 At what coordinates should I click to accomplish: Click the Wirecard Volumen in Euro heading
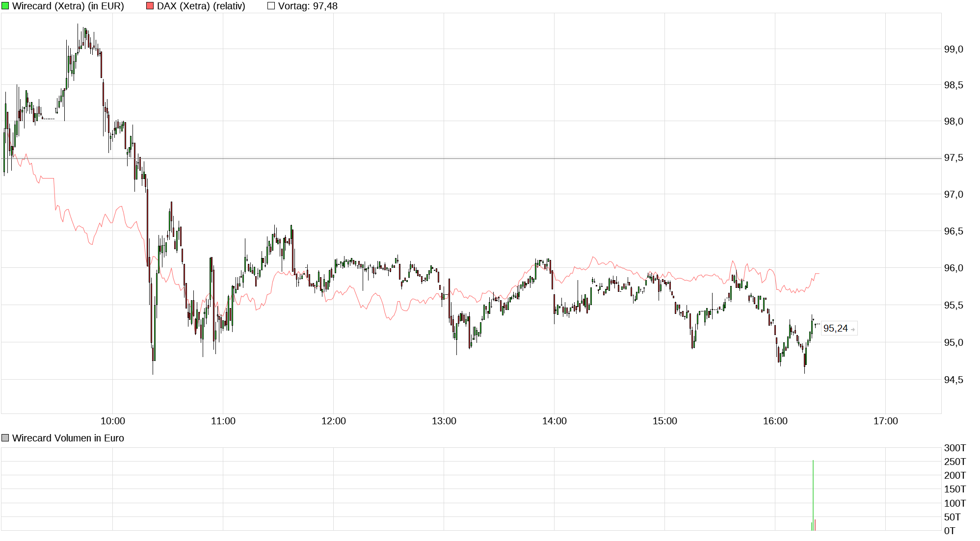coord(68,438)
